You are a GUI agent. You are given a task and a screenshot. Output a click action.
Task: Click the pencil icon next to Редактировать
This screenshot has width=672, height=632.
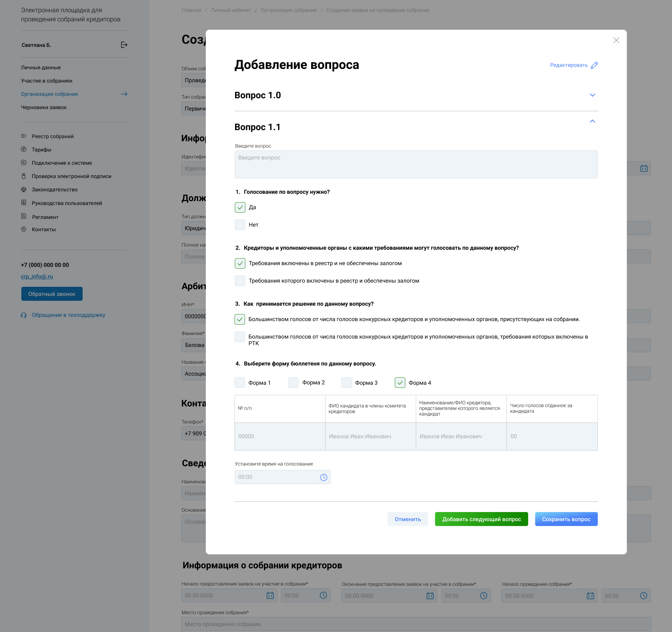594,65
